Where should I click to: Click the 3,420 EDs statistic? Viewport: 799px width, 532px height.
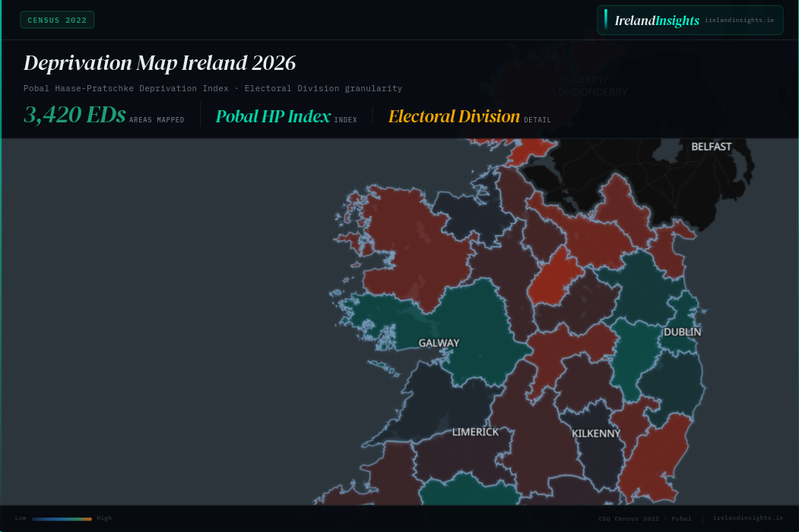click(x=75, y=116)
